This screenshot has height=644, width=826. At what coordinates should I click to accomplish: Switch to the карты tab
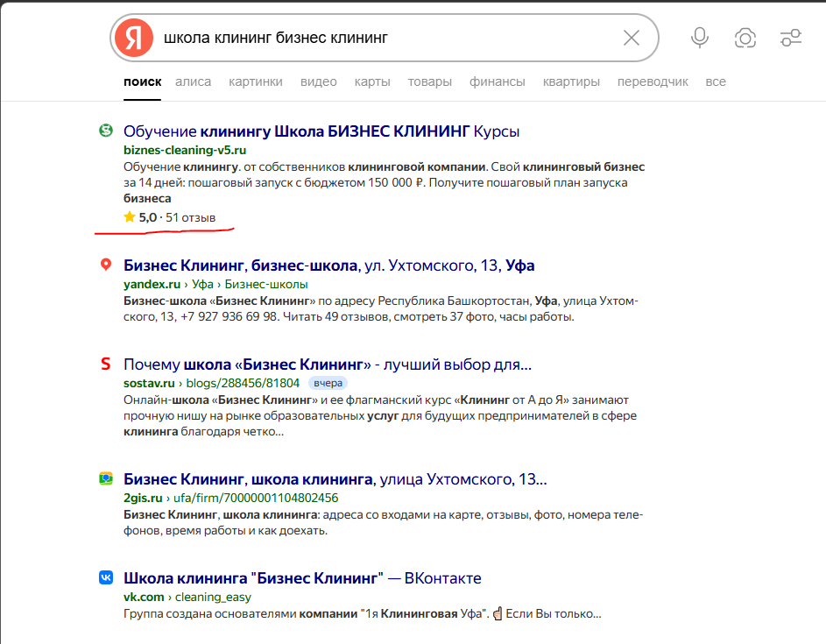372,81
